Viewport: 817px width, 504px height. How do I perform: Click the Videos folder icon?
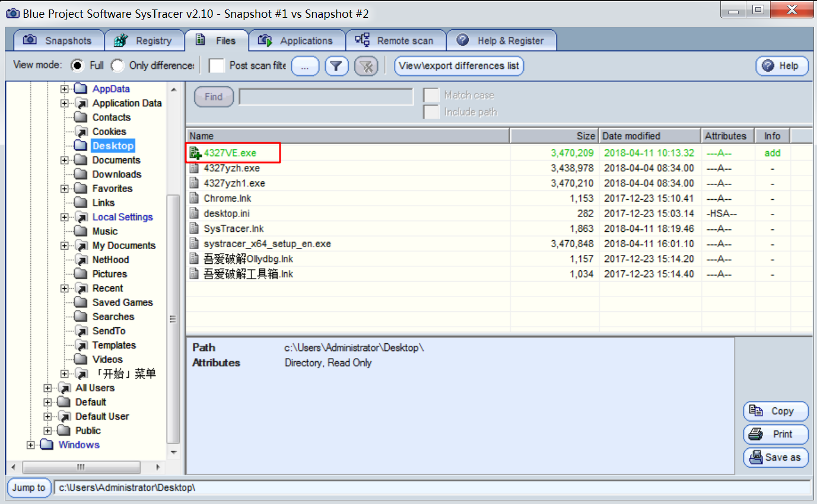(x=81, y=359)
